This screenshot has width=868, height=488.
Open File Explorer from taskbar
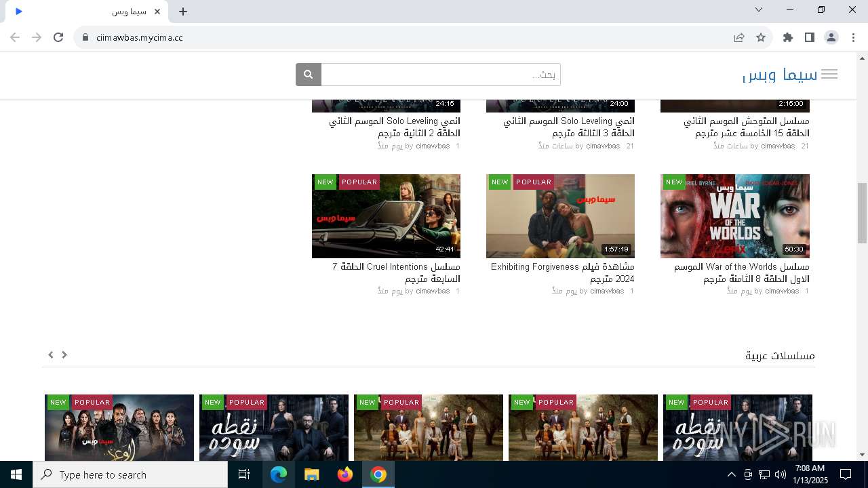point(311,474)
